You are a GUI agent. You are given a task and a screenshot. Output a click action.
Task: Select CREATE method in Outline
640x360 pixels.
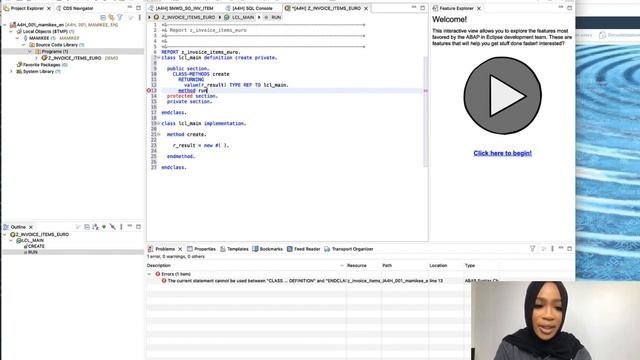coord(36,247)
